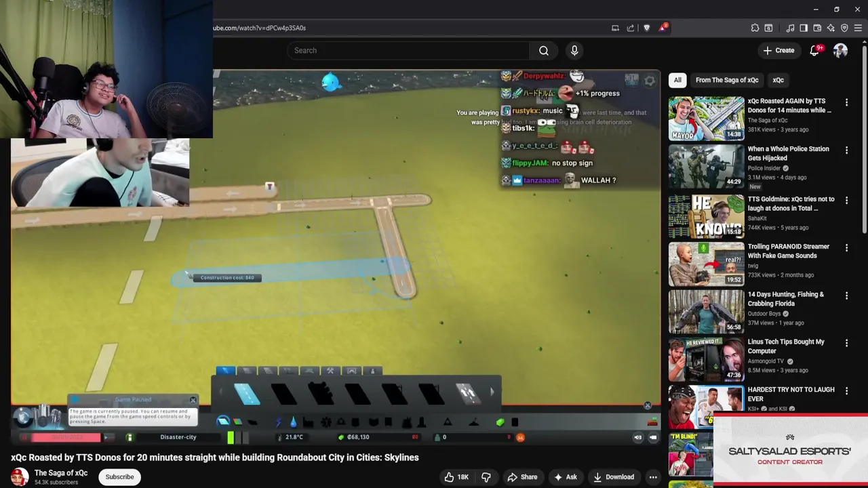This screenshot has height=488, width=868.
Task: Click the cast/install icon in address bar
Action: click(x=615, y=28)
